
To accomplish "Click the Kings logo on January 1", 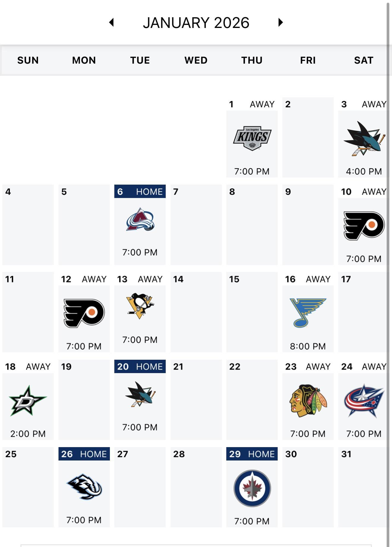I will [x=252, y=138].
